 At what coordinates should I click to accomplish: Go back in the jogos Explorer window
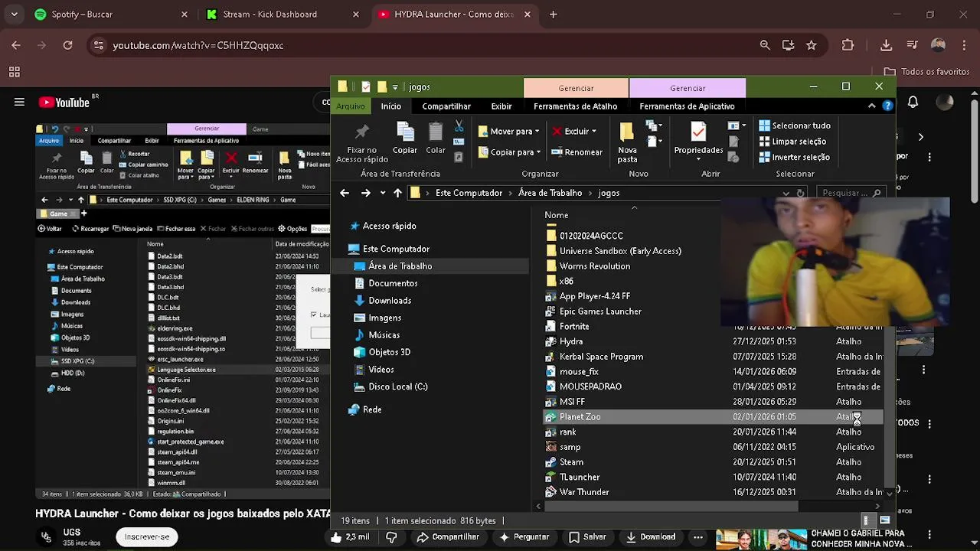345,193
